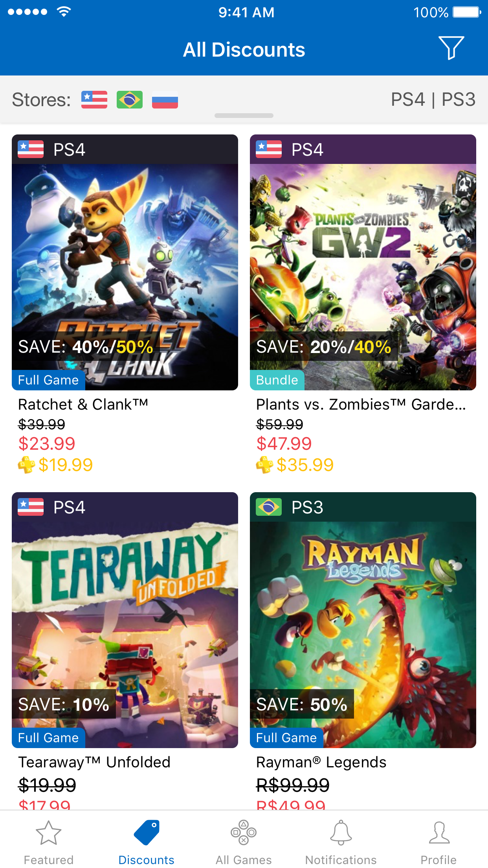
Task: Toggle the US store flag filter
Action: [94, 100]
